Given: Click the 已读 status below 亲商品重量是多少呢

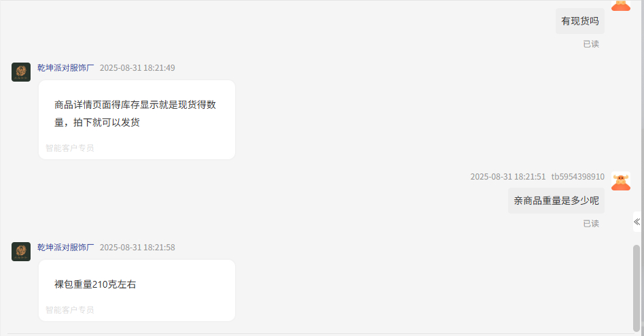Looking at the screenshot, I should 591,223.
